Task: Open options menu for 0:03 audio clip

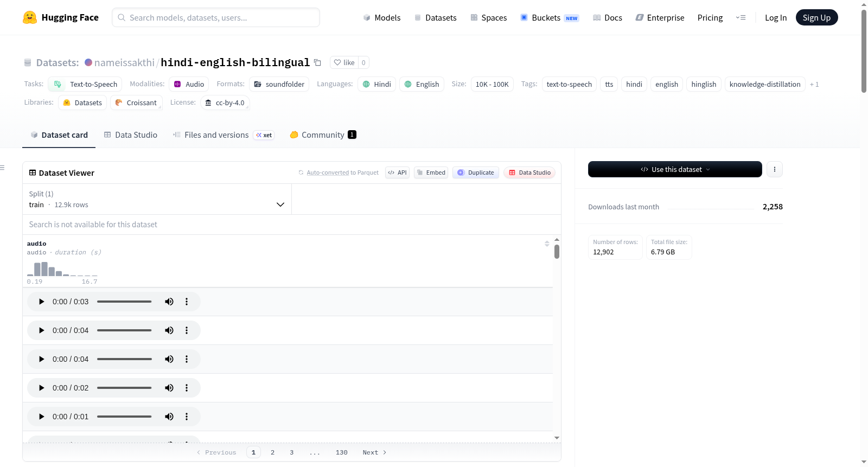Action: coord(187,302)
